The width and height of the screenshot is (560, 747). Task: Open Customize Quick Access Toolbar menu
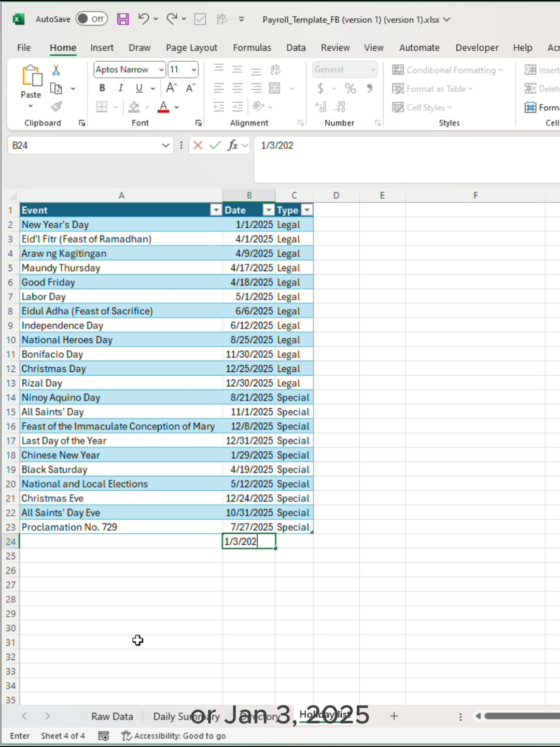(242, 19)
